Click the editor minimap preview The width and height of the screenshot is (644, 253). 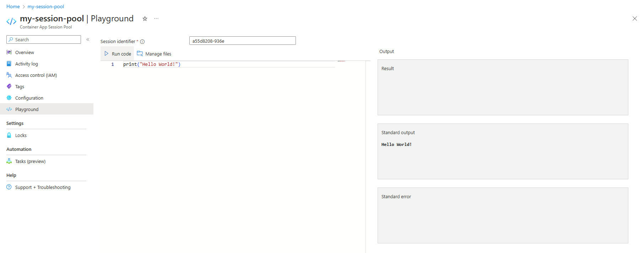pos(342,61)
